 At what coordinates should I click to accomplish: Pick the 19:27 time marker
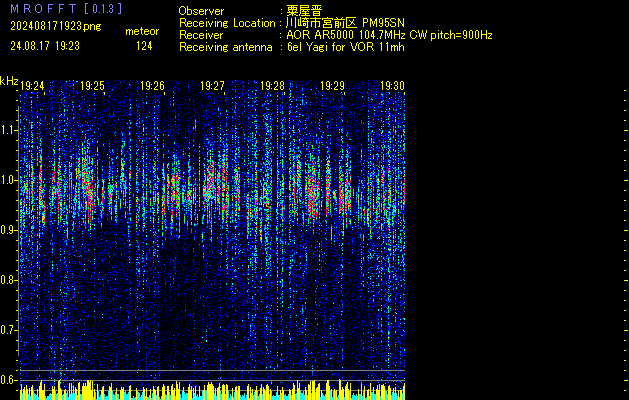pyautogui.click(x=212, y=87)
